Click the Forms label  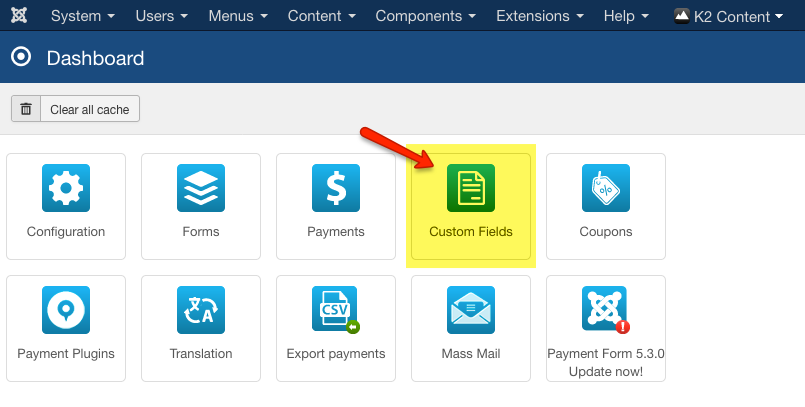click(201, 231)
